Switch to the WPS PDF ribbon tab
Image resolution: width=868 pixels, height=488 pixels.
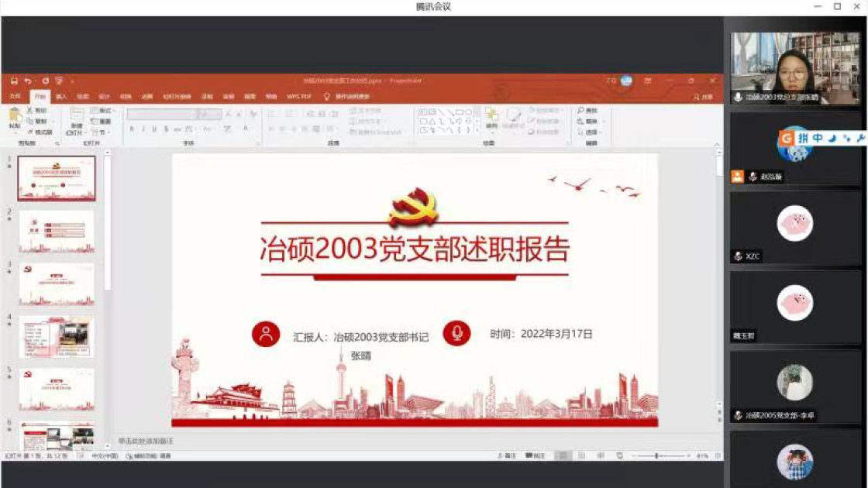pyautogui.click(x=298, y=97)
